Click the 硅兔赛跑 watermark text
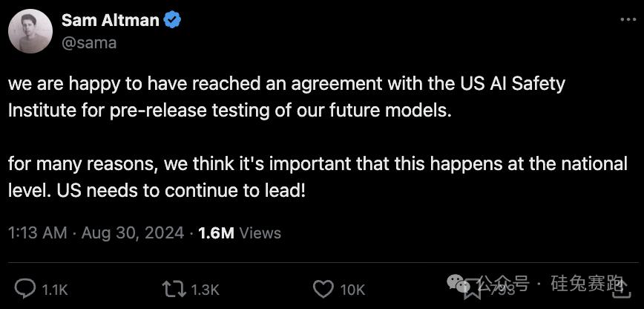 click(586, 283)
